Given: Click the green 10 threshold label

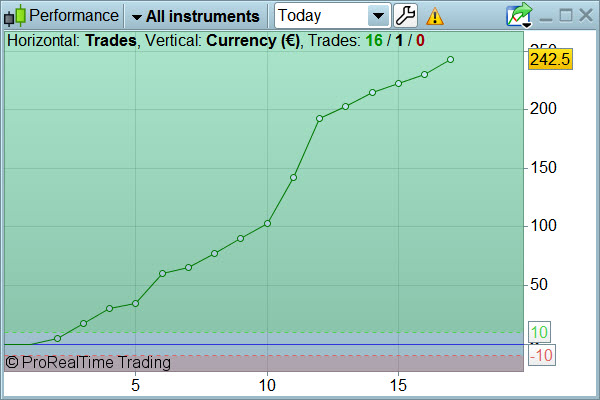Looking at the screenshot, I should point(539,332).
